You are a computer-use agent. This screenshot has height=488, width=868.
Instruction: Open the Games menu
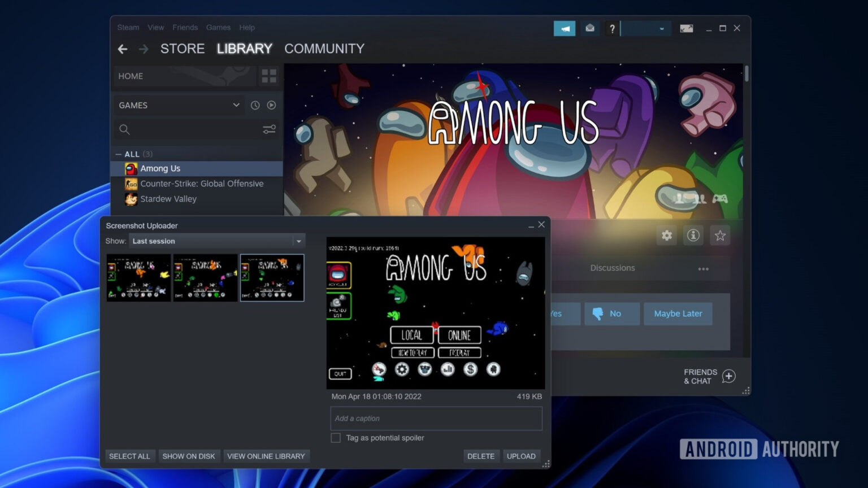218,28
